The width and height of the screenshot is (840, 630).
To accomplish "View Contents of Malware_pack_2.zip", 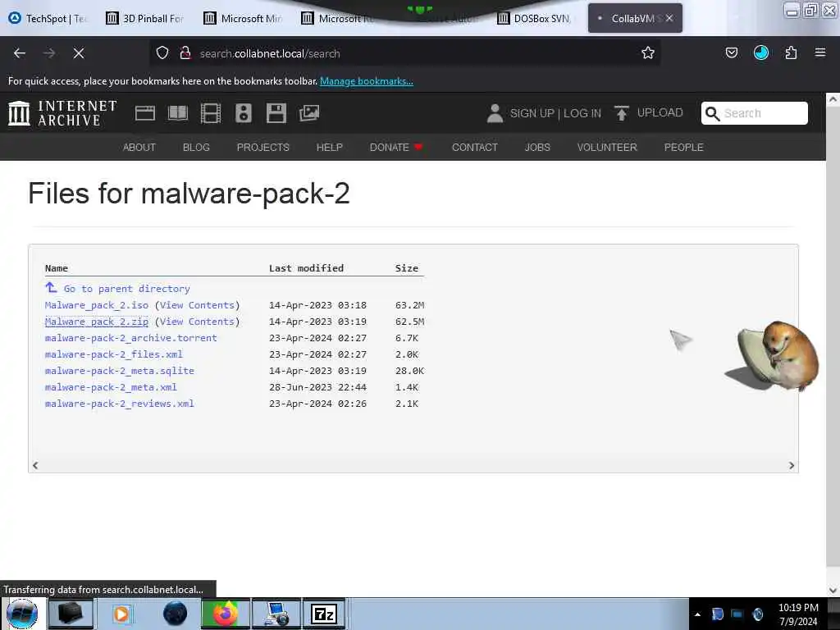I will [197, 322].
